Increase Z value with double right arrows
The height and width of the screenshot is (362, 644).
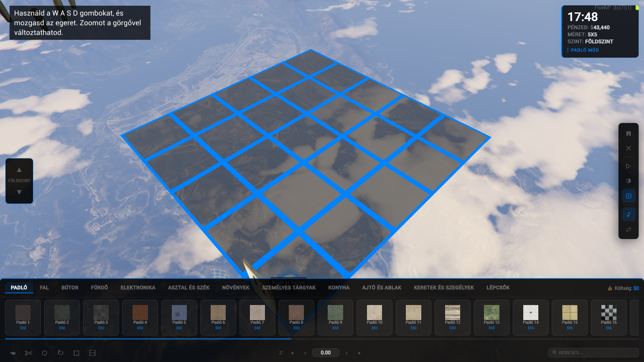[x=359, y=353]
